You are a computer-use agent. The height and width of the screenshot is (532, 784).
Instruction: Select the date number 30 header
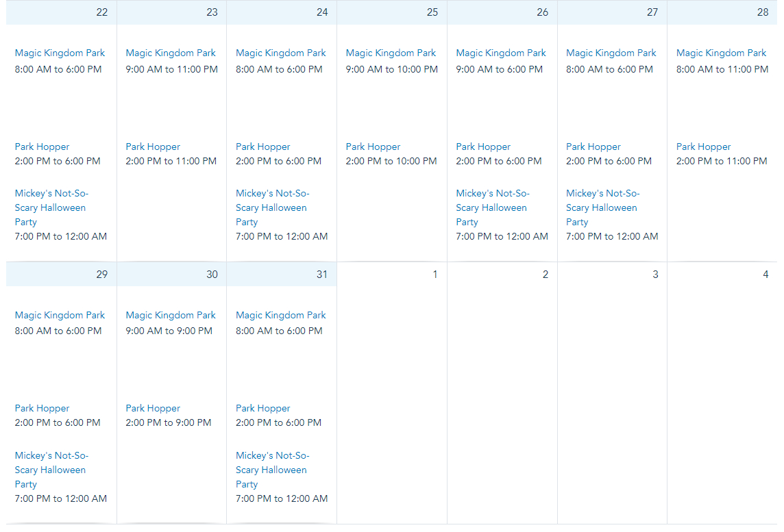coord(212,275)
